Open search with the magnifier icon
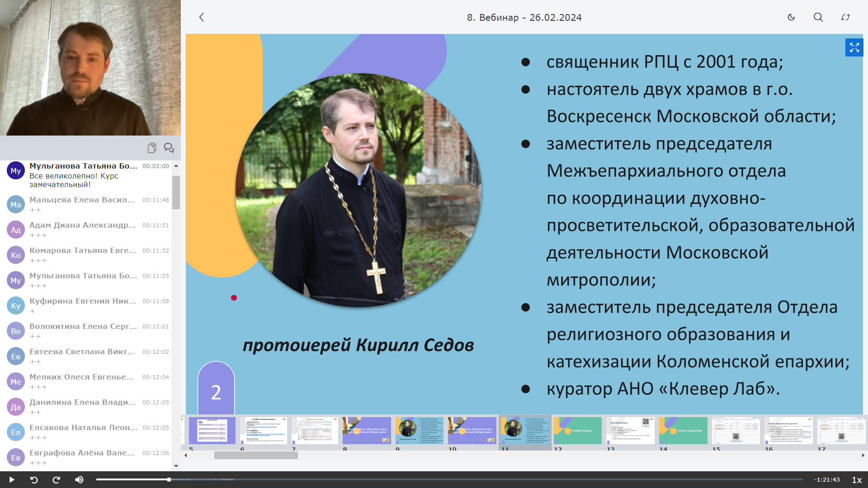The image size is (868, 488). pyautogui.click(x=818, y=17)
